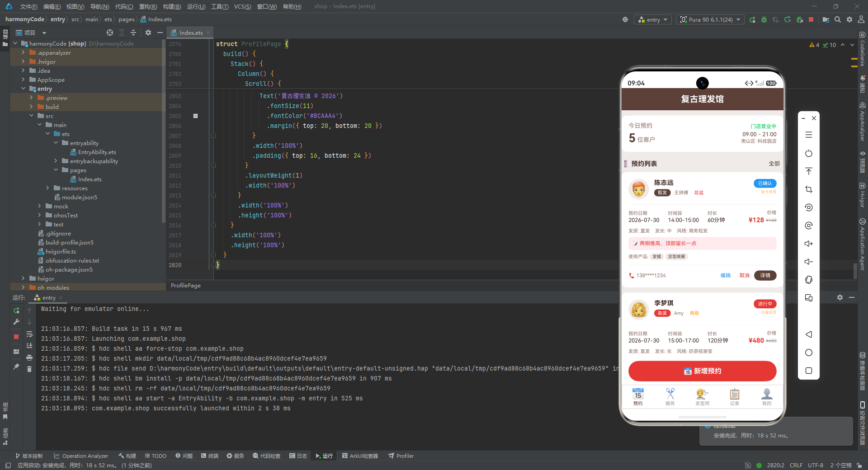Open the entry run configuration dropdown
The image size is (868, 470).
pyautogui.click(x=653, y=19)
